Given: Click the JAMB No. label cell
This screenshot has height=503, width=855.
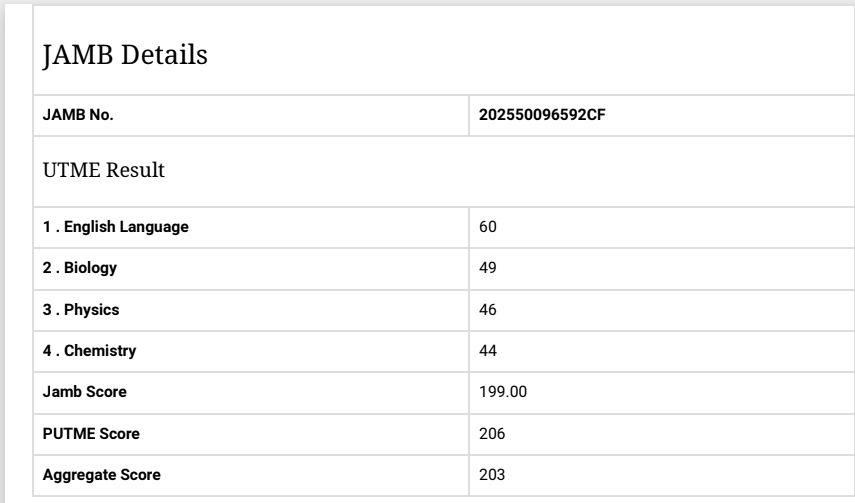Looking at the screenshot, I should (x=78, y=116).
